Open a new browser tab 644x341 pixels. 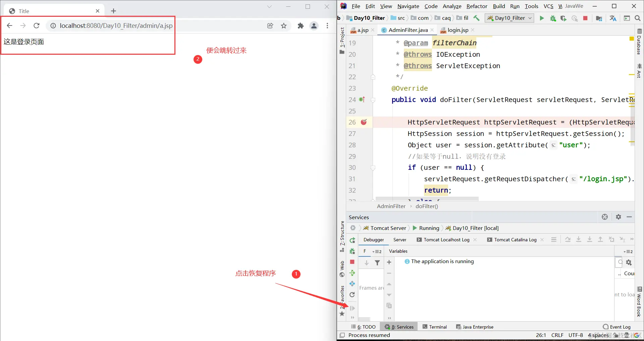(x=113, y=11)
